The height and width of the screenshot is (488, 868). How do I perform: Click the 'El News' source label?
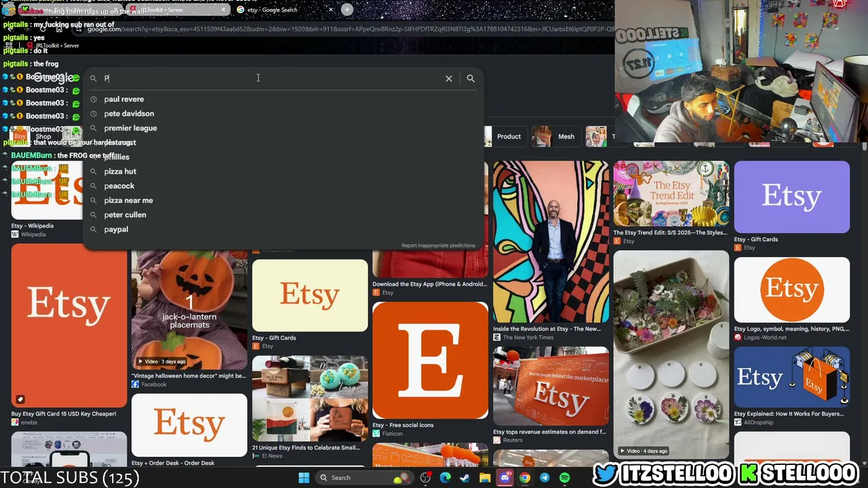[272, 456]
